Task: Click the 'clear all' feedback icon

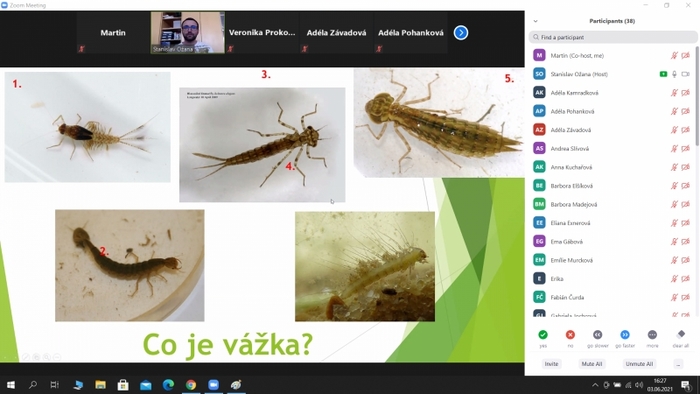Action: point(680,334)
